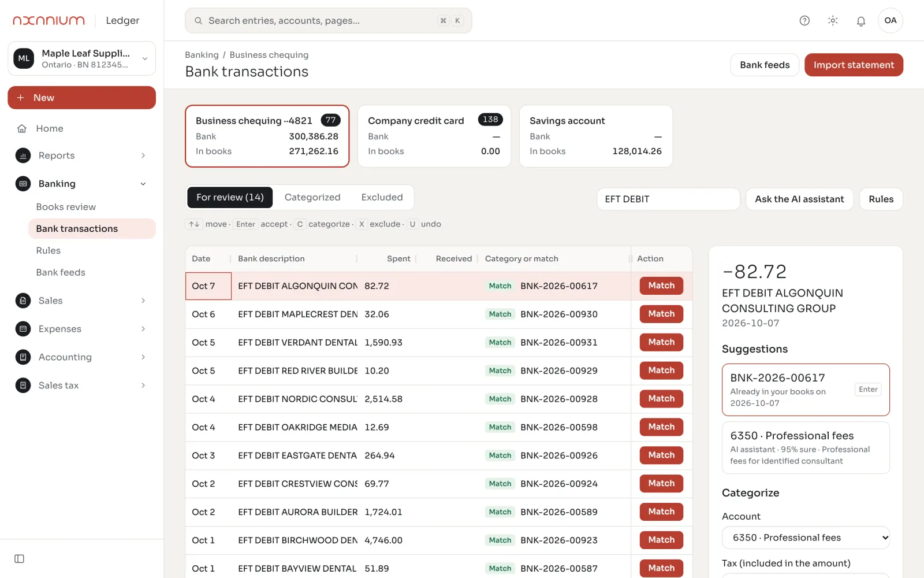Click the Expenses sidebar icon
The width and height of the screenshot is (924, 578).
click(23, 329)
